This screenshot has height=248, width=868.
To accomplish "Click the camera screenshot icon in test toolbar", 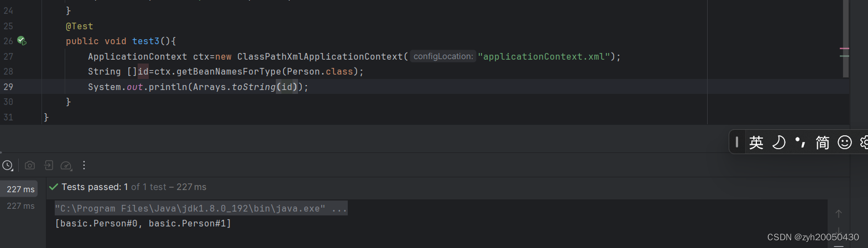I will point(30,165).
